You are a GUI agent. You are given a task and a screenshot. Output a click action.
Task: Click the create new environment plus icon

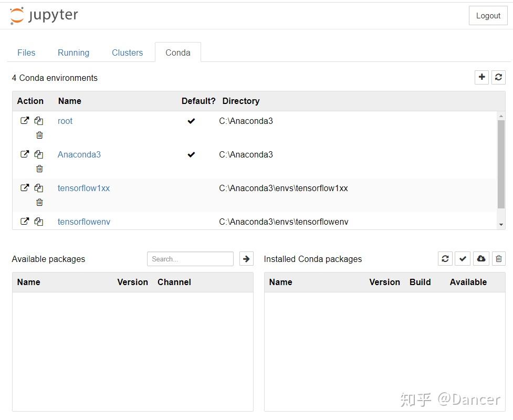(481, 77)
